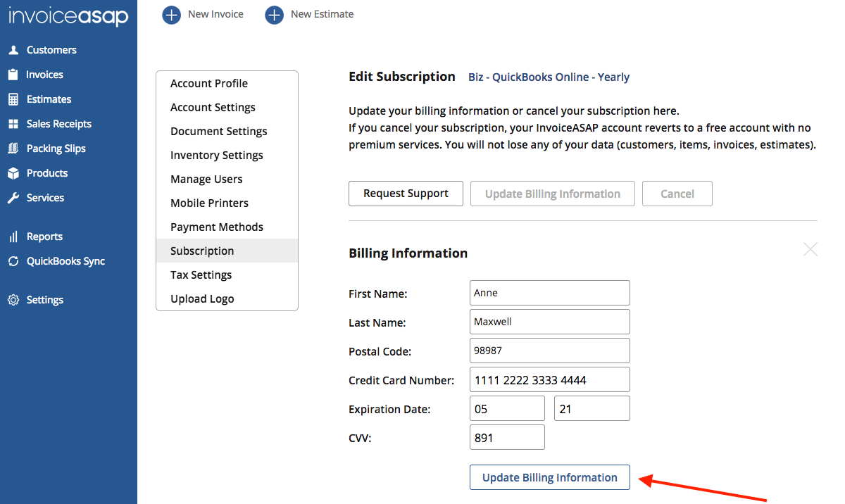
Task: Click the QuickBooks Sync refresh icon
Action: coord(13,261)
